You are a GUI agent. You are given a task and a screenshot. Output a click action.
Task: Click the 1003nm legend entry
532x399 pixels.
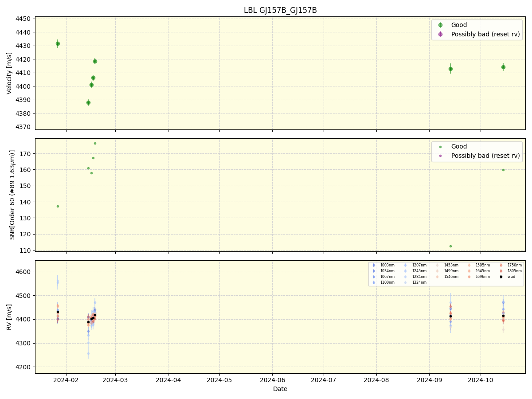[383, 265]
